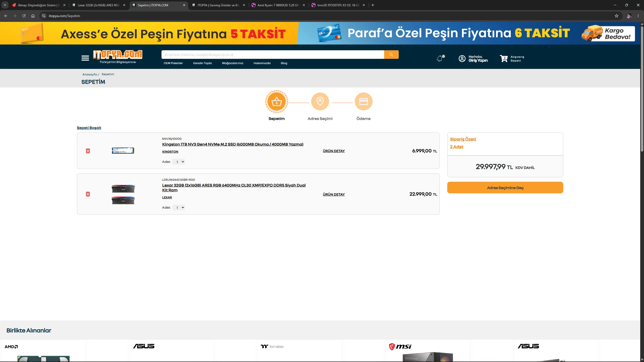
Task: Click the 2 Adet link
Action: click(457, 147)
